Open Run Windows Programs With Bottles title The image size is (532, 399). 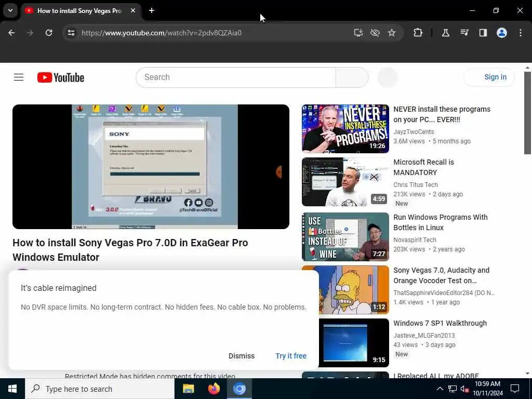[441, 222]
